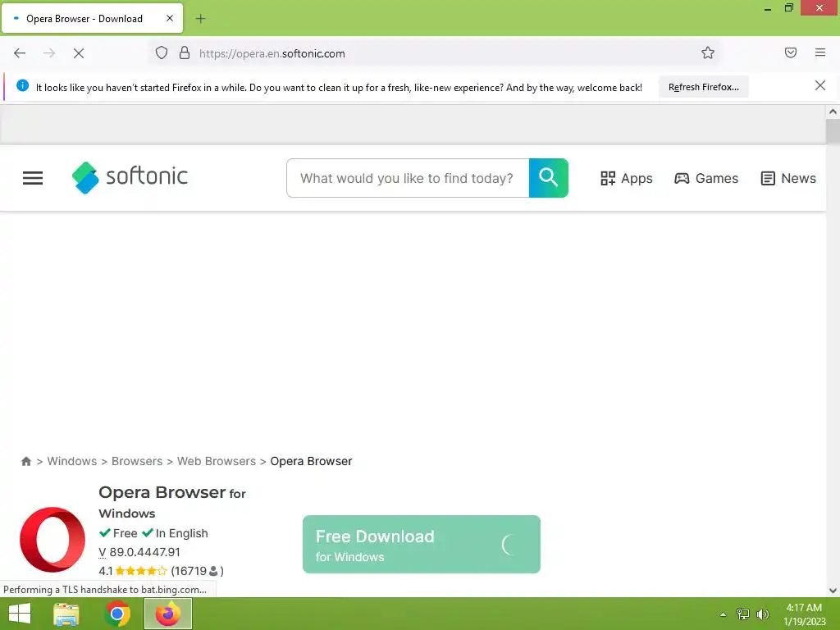The image size is (840, 630).
Task: Go back using the browser back arrow
Action: tap(20, 53)
